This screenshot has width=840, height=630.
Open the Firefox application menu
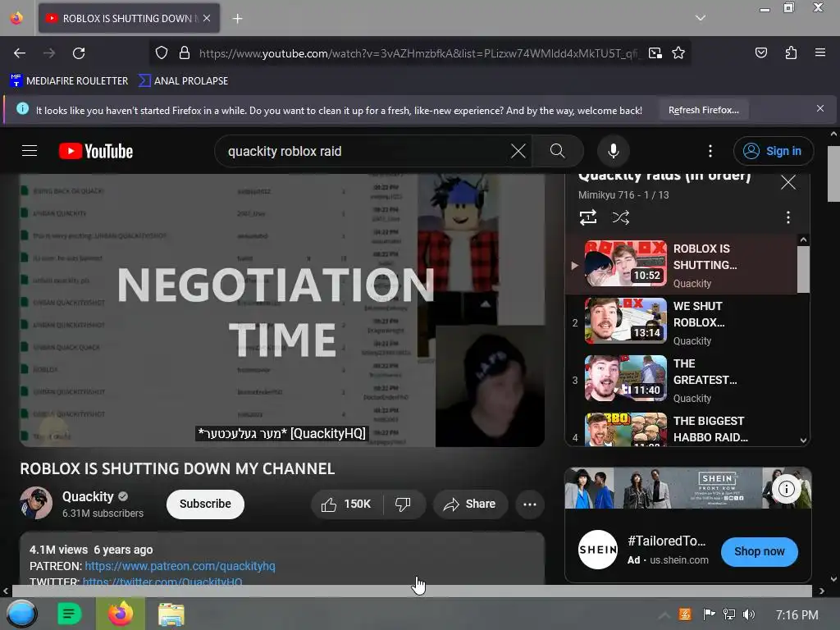pos(819,52)
